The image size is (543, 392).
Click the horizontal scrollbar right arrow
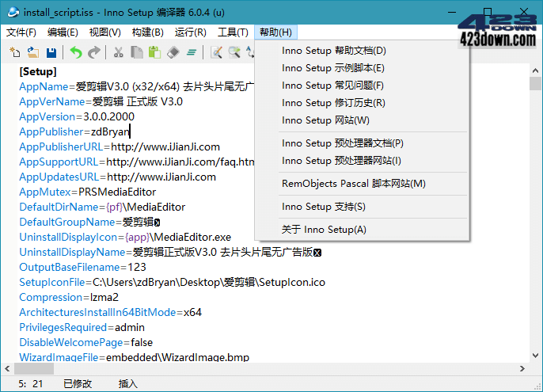[x=522, y=368]
